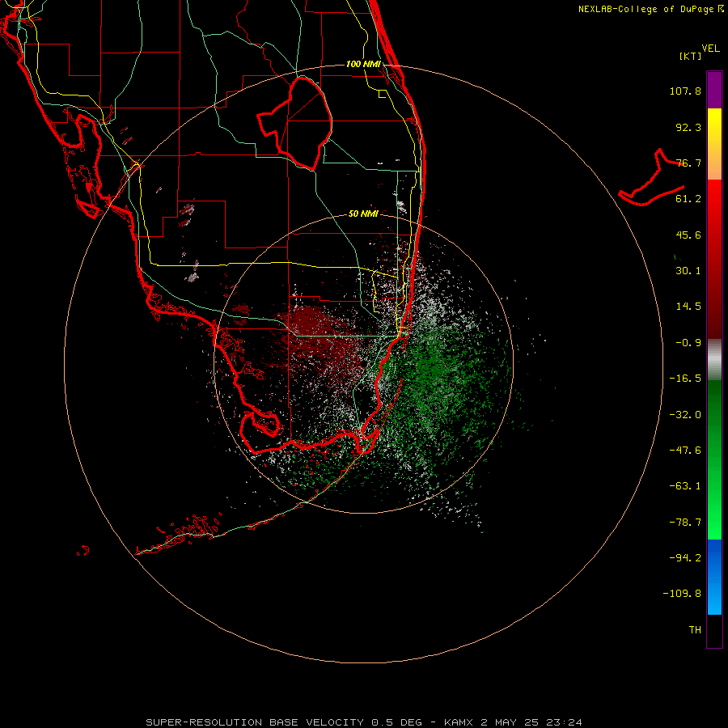Viewport: 728px width, 728px height.
Task: Click the -16.5 value on the velocity scale
Action: pyautogui.click(x=685, y=379)
